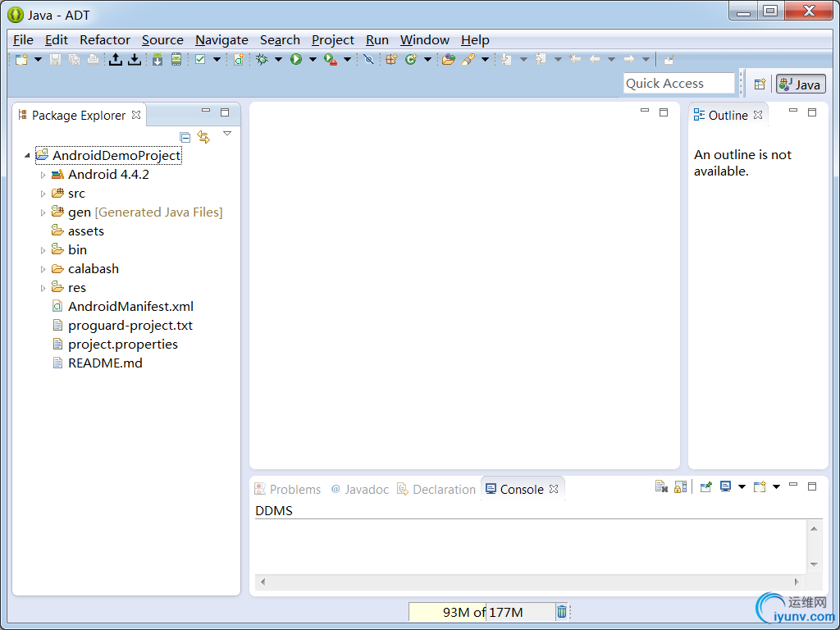Toggle the Pin Console icon

click(x=706, y=486)
